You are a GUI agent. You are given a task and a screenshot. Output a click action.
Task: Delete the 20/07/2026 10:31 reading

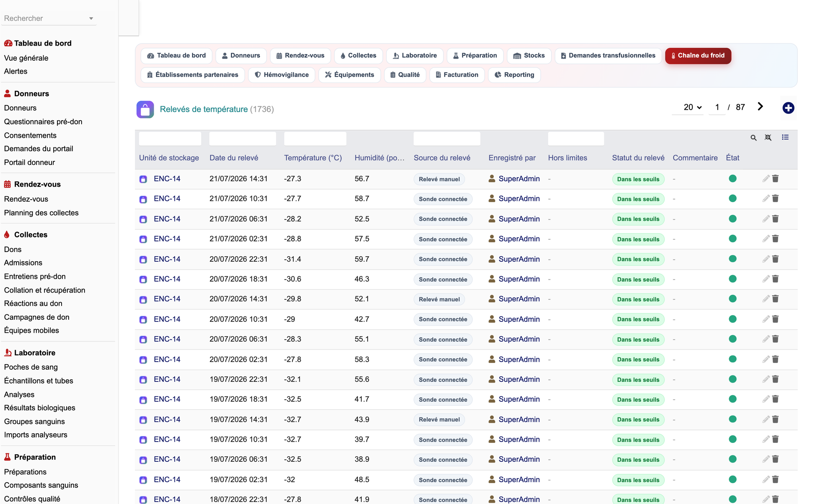pos(775,319)
